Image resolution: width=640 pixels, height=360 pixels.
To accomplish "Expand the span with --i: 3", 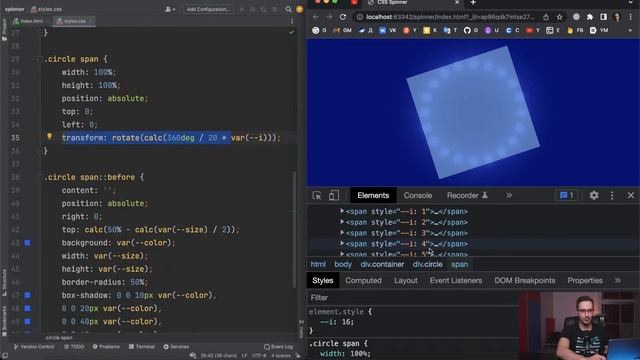I will (342, 232).
